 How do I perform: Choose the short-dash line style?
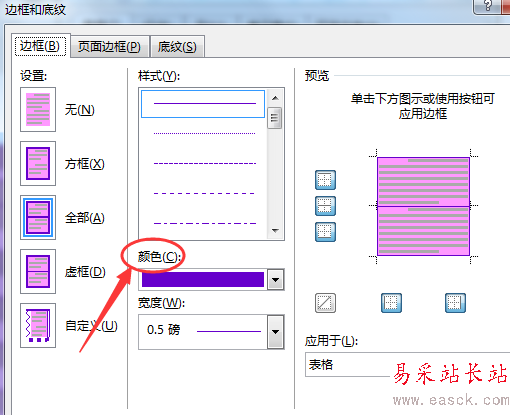pyautogui.click(x=204, y=163)
